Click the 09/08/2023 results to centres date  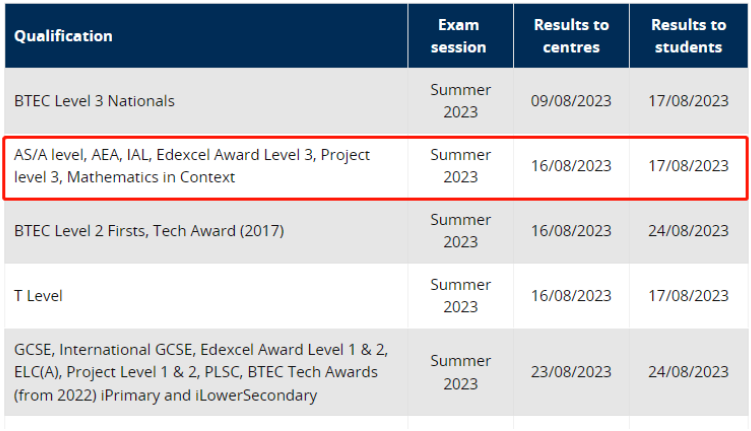coord(571,101)
